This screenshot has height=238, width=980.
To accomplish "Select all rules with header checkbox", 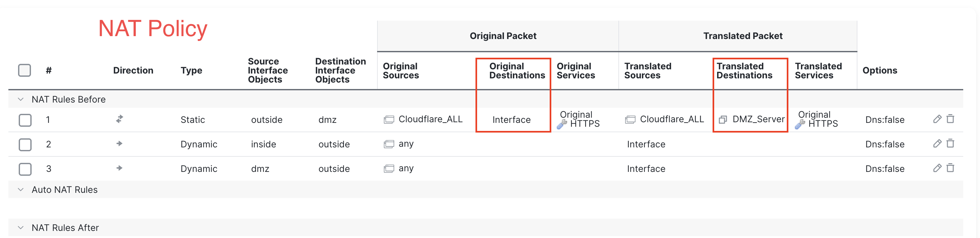I will click(x=24, y=70).
